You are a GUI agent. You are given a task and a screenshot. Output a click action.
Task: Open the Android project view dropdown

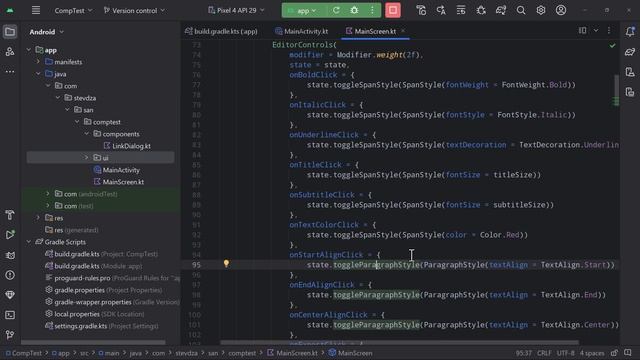[x=47, y=32]
